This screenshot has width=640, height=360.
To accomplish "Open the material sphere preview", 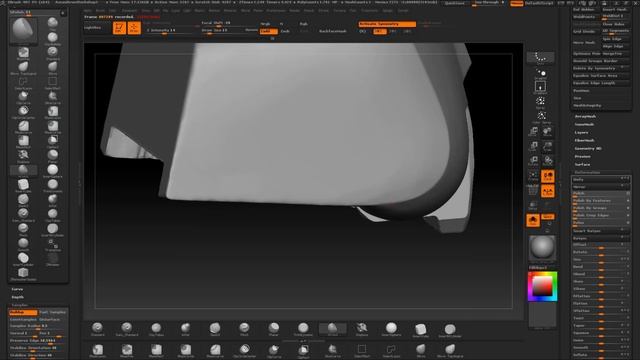I will pos(542,247).
